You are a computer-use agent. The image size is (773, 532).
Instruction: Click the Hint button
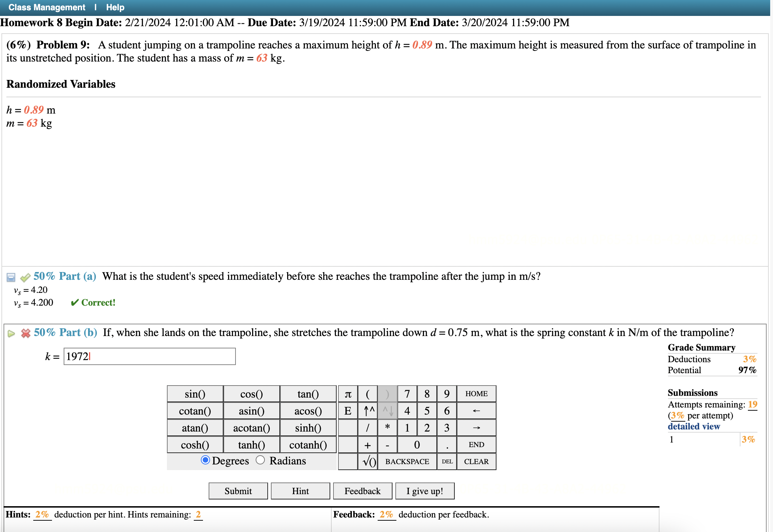(300, 491)
